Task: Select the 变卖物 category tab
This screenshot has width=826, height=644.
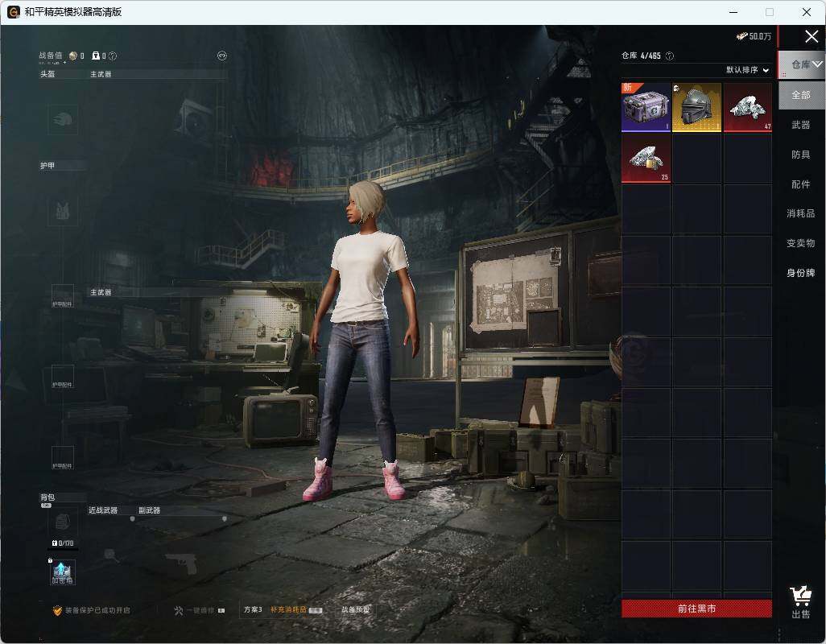Action: click(801, 243)
